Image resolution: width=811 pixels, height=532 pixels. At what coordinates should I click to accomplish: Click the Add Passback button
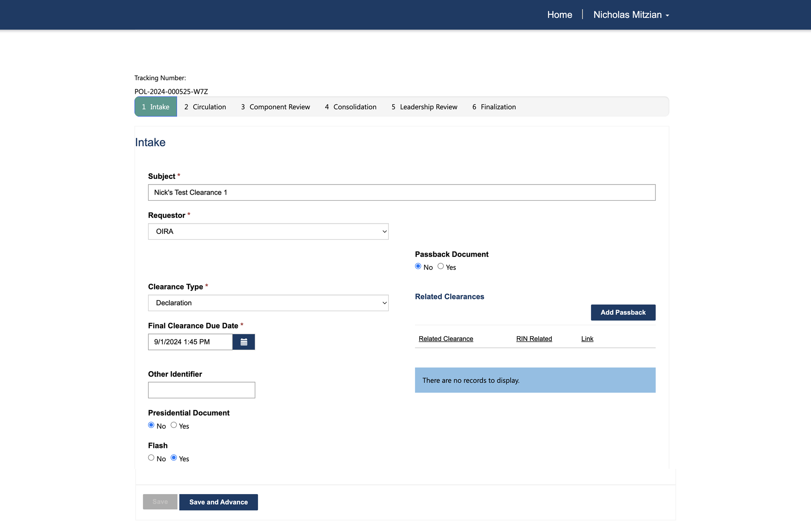[x=623, y=312]
